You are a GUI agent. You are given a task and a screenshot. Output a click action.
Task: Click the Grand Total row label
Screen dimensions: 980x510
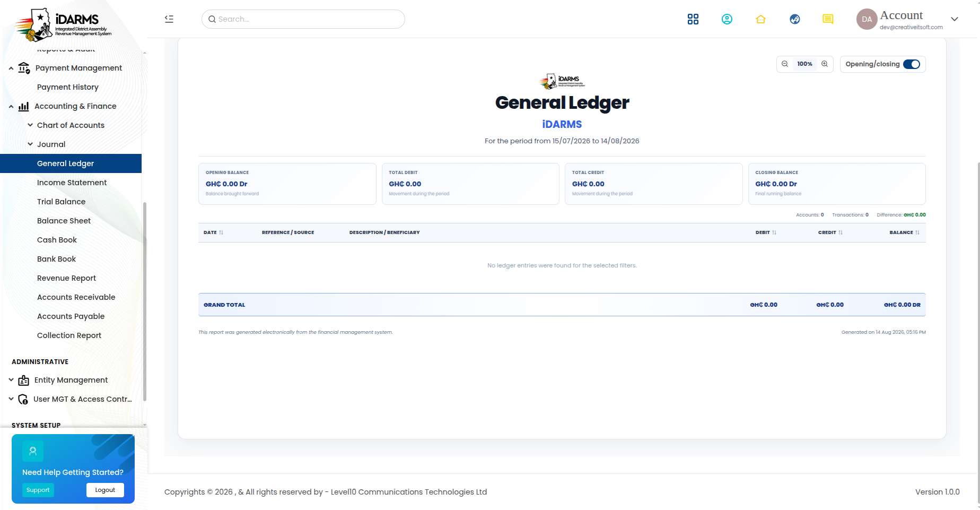pyautogui.click(x=224, y=305)
